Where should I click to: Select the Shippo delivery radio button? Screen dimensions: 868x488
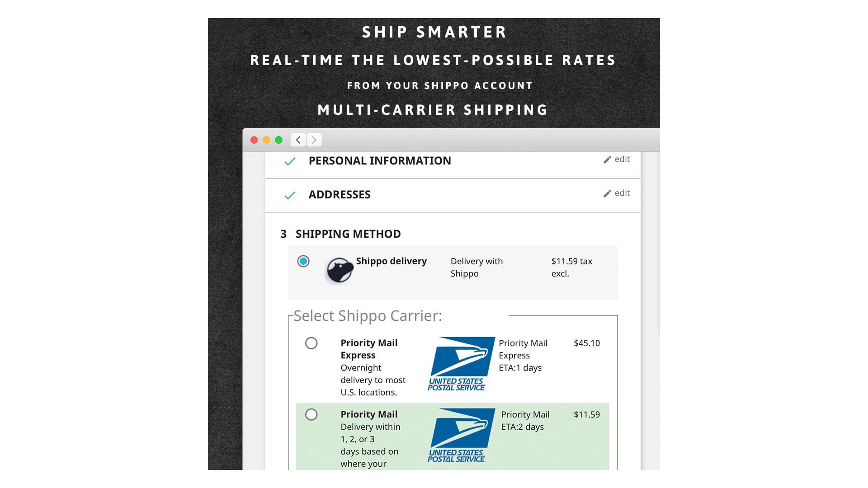[x=303, y=261]
